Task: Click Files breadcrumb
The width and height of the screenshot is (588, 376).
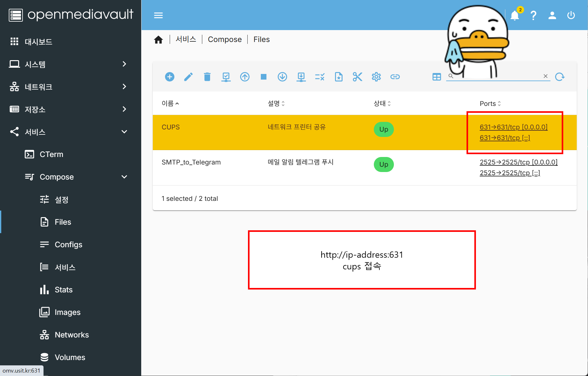Action: (x=261, y=39)
